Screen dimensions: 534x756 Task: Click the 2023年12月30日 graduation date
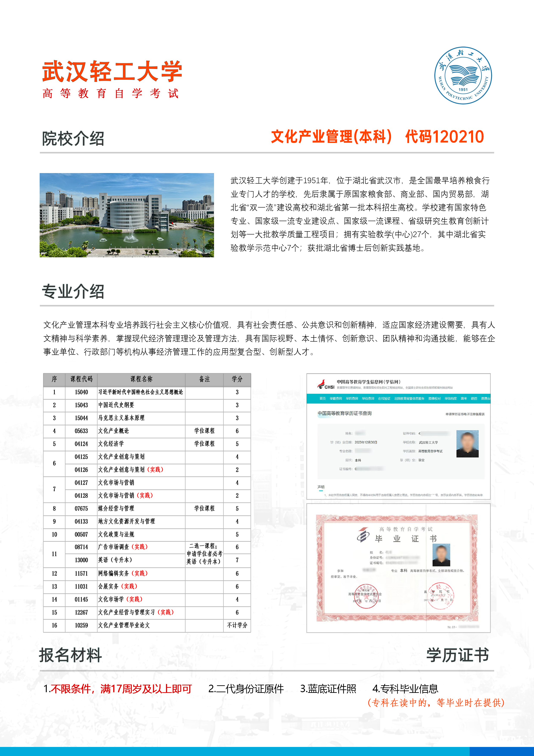366,442
